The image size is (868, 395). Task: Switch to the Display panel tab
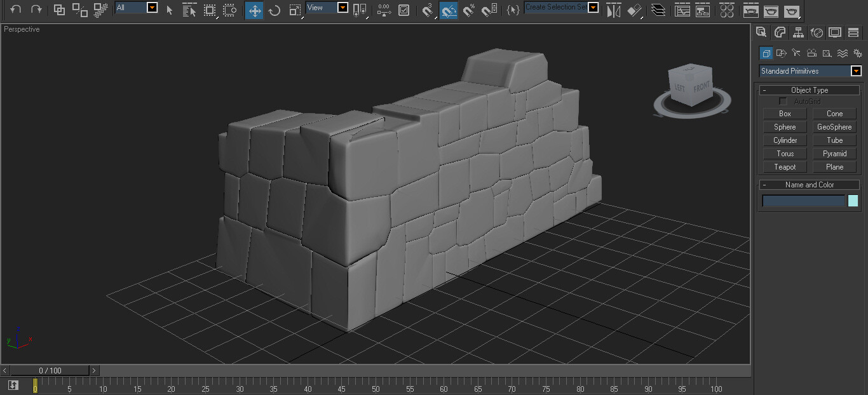click(836, 32)
